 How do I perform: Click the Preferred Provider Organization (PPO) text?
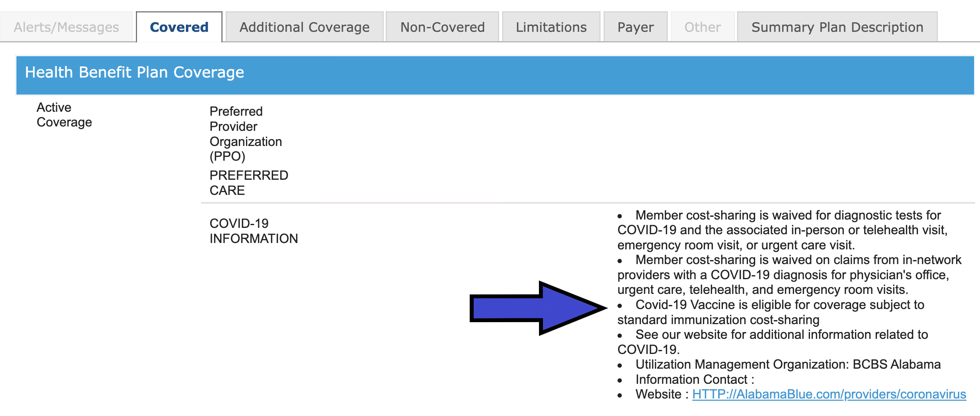245,134
